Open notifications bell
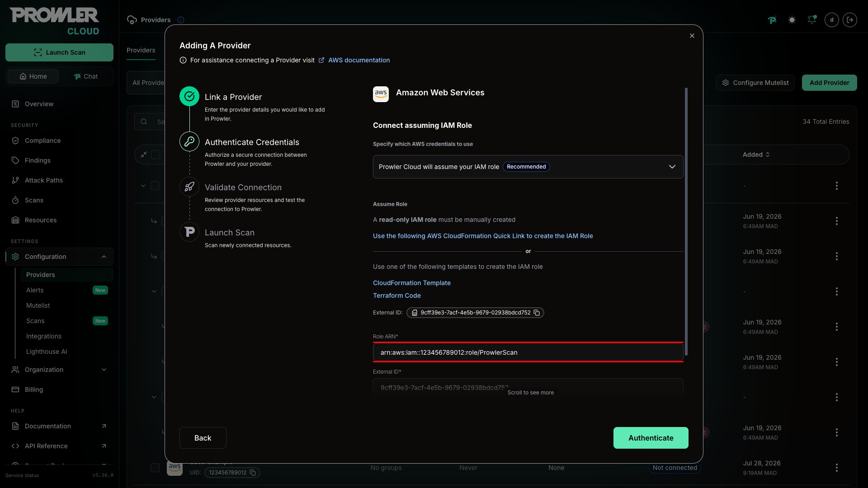The height and width of the screenshot is (488, 868). coord(812,20)
